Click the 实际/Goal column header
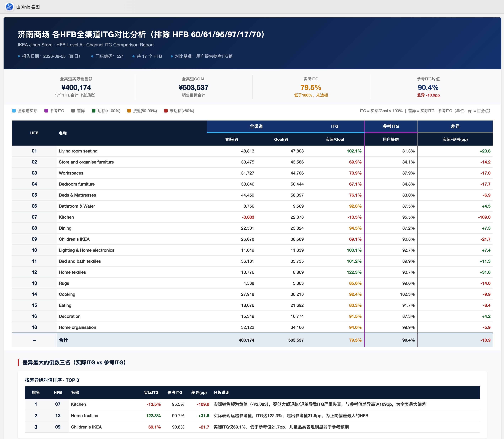 pos(334,139)
